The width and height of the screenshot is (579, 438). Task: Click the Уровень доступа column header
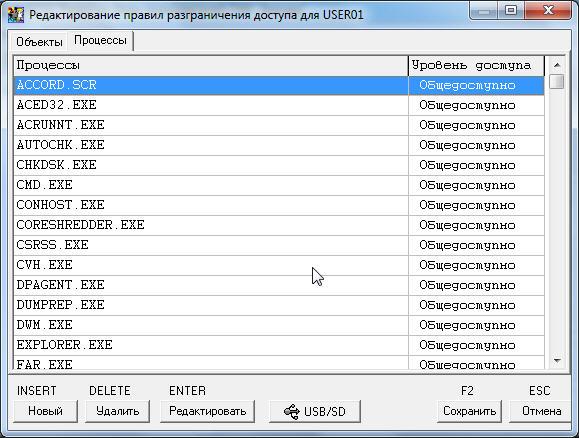coord(476,66)
